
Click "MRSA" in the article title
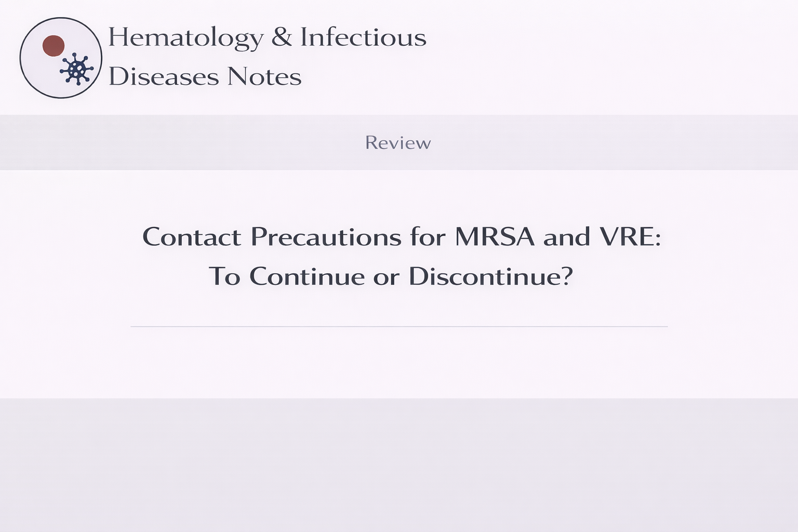click(494, 237)
